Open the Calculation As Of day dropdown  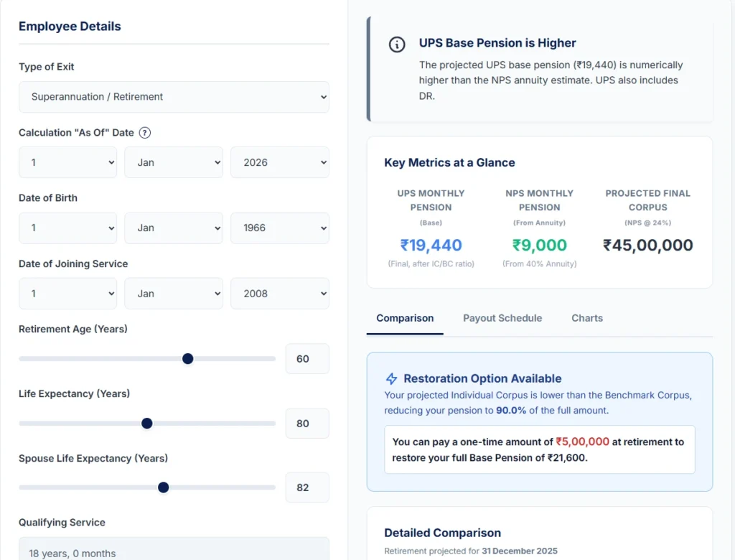tap(67, 163)
